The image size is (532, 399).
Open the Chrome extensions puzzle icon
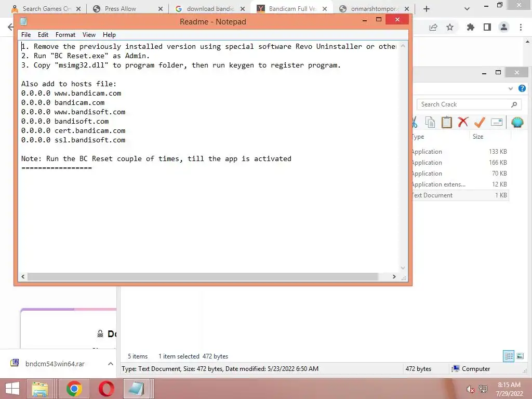point(471,27)
